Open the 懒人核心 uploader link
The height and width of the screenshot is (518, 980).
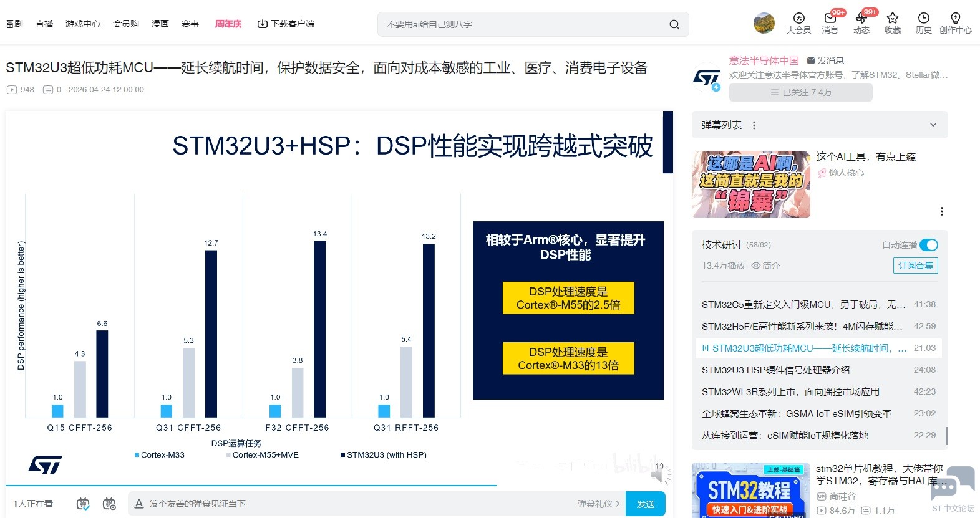(x=847, y=173)
